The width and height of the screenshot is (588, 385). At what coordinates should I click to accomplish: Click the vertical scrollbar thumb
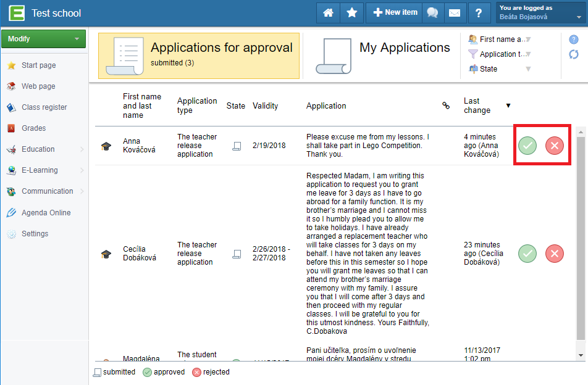click(x=581, y=239)
